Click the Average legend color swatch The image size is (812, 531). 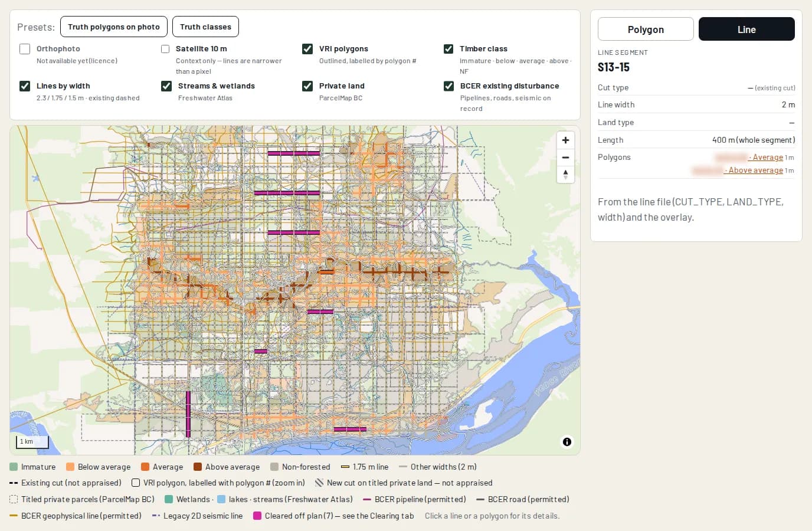[x=145, y=467]
